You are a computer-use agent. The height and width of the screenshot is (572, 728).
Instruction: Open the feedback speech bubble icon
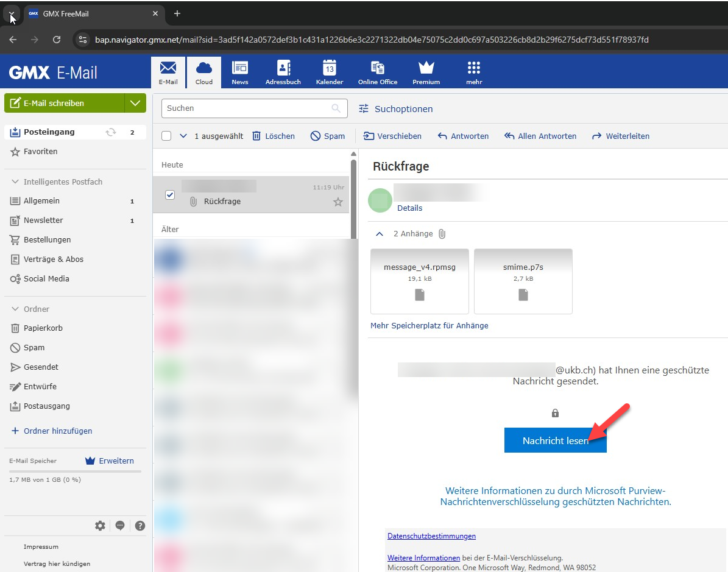[x=120, y=526]
